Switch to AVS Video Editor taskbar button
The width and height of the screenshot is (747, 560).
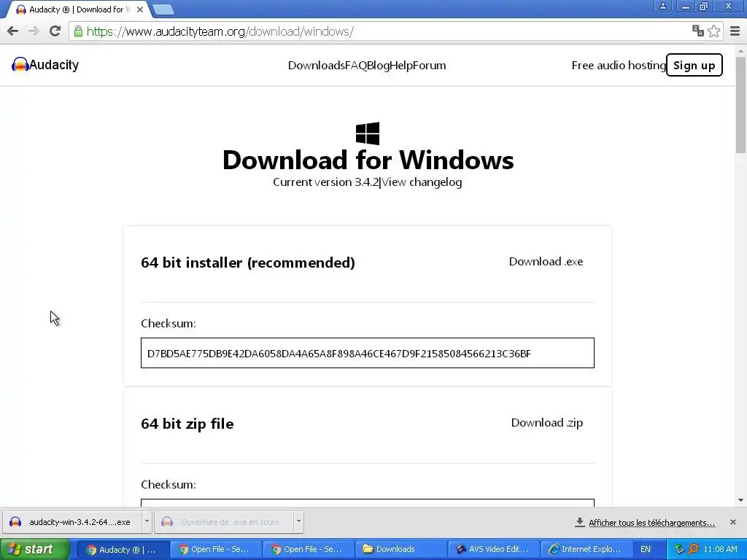(x=494, y=550)
